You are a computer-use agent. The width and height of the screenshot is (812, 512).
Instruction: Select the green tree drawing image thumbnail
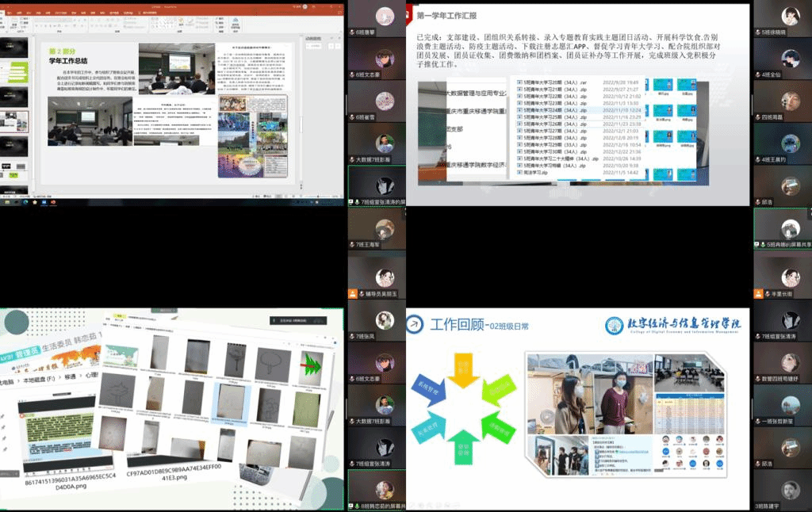click(311, 364)
